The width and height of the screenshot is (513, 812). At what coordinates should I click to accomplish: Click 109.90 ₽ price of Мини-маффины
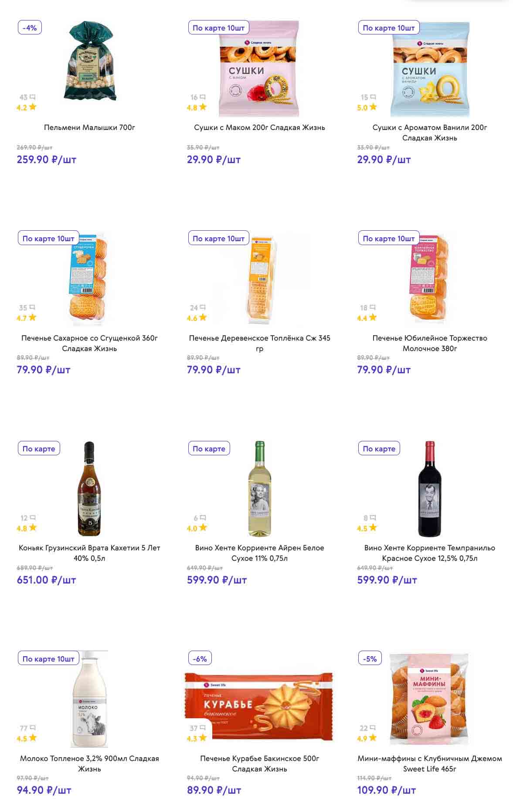click(x=386, y=790)
